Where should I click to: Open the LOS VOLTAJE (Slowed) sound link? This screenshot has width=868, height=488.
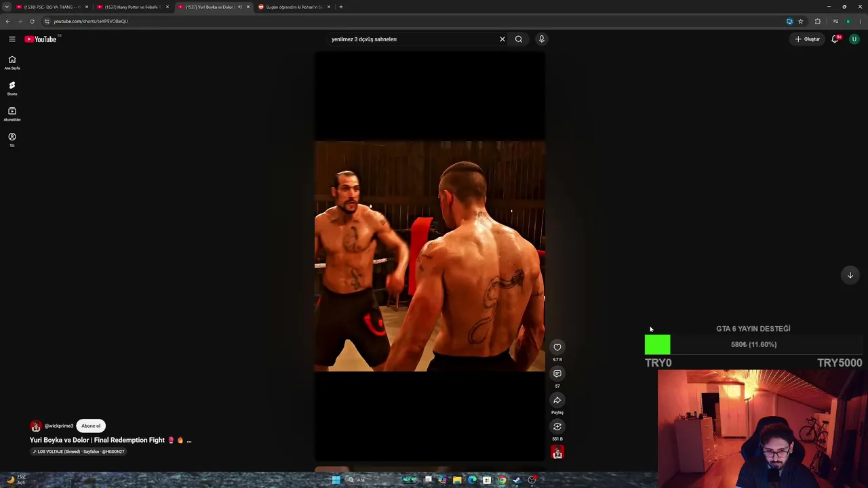pyautogui.click(x=79, y=451)
